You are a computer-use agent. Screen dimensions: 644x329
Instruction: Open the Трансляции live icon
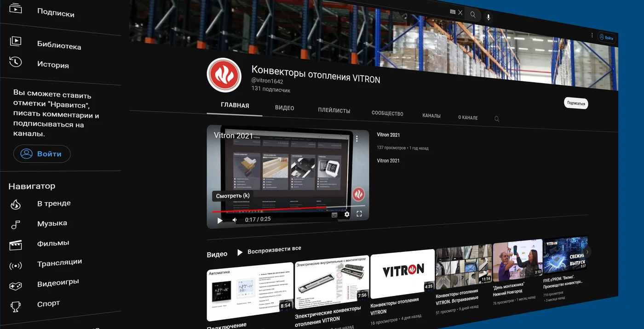point(16,266)
